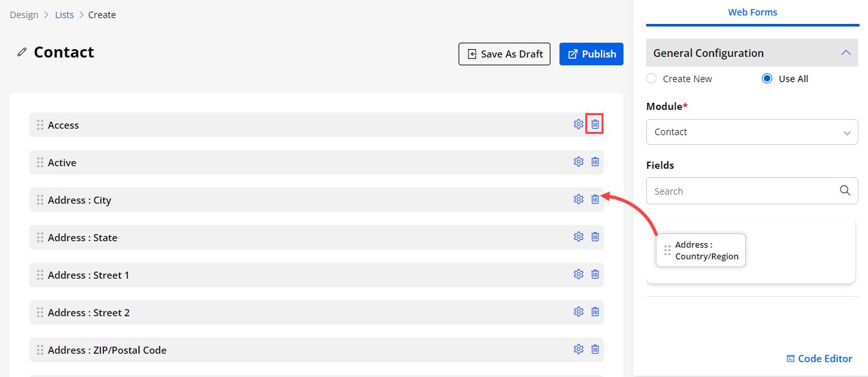Go to Lists in the breadcrumb
The width and height of the screenshot is (868, 377).
pyautogui.click(x=64, y=15)
